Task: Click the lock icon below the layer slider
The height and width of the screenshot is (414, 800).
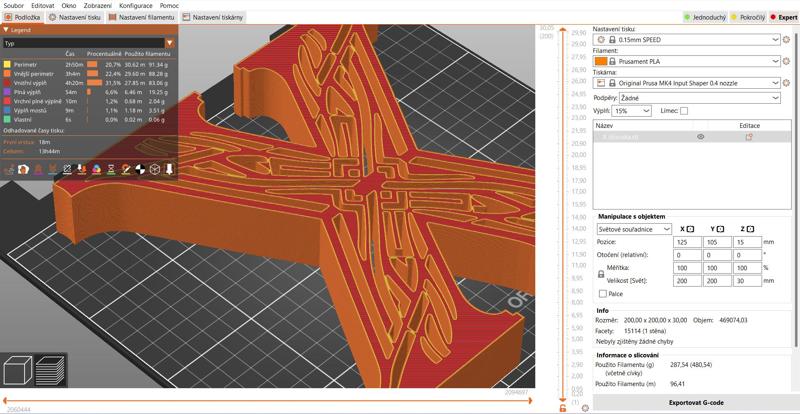Action: (x=562, y=408)
